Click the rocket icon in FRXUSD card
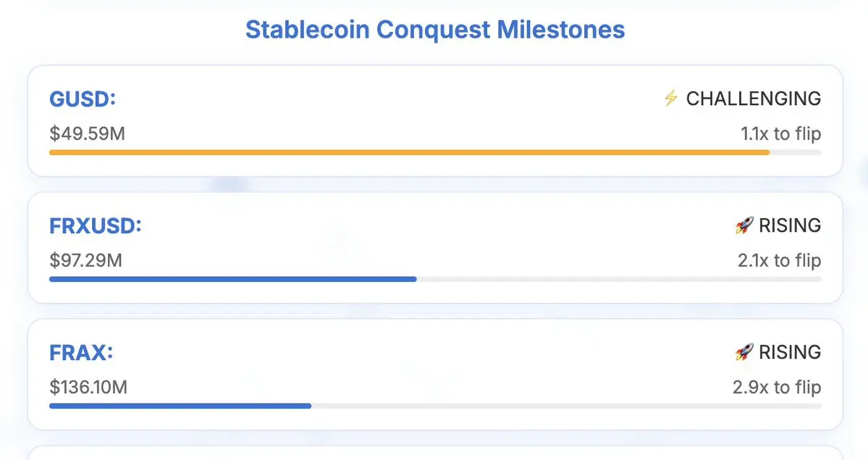Screen dimensions: 868x460 click(744, 225)
